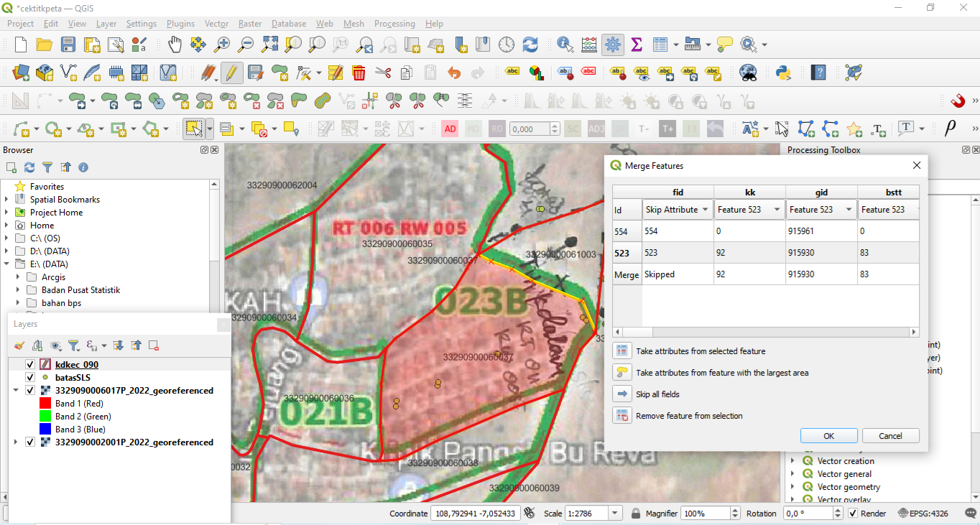This screenshot has width=980, height=525.
Task: Expand the Arcgis folder in Browser
Action: tap(18, 277)
